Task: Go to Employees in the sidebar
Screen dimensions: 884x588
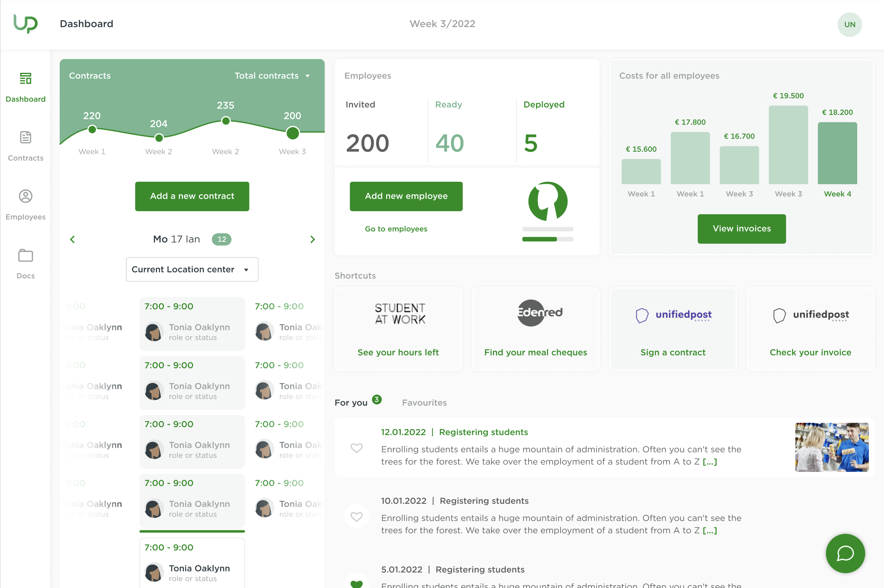Action: [25, 205]
